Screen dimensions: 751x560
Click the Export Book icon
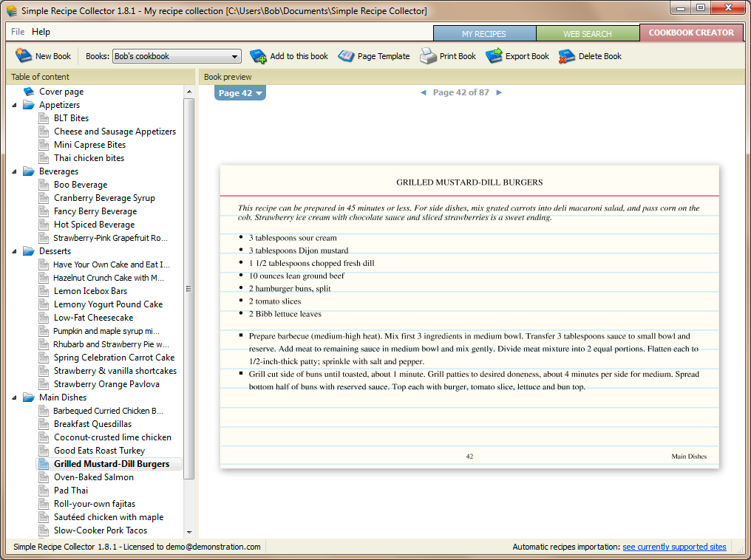(x=494, y=55)
